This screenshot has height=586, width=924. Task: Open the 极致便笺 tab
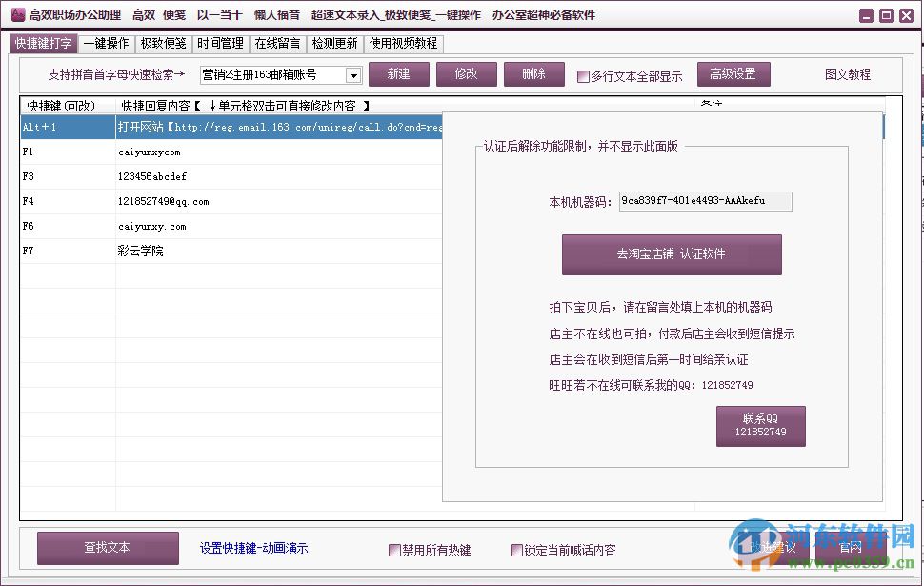click(x=163, y=44)
